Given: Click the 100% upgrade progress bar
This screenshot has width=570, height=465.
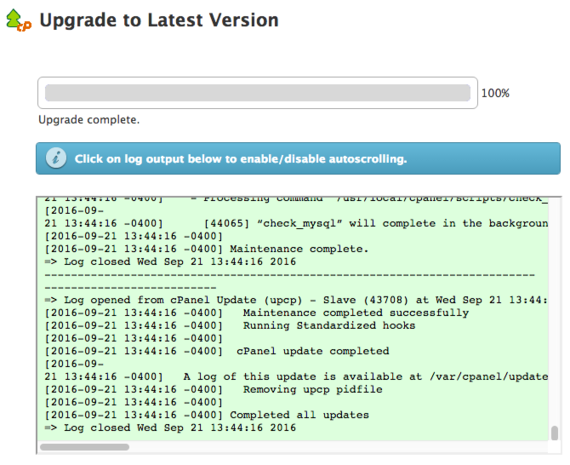Looking at the screenshot, I should tap(257, 93).
